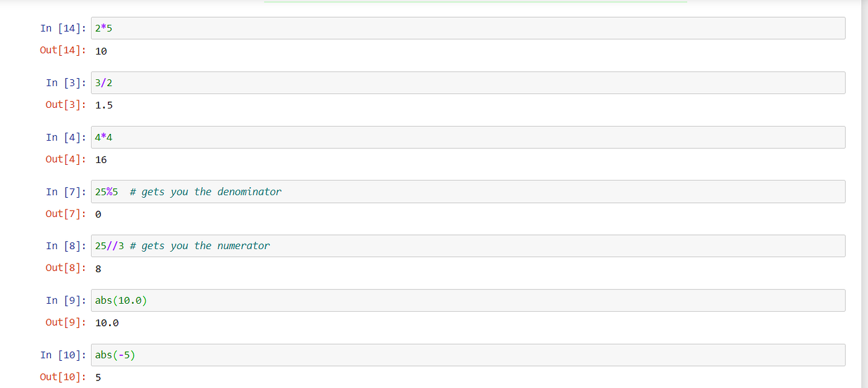Click the Out[3] result 1.5
The width and height of the screenshot is (868, 388).
pos(103,104)
